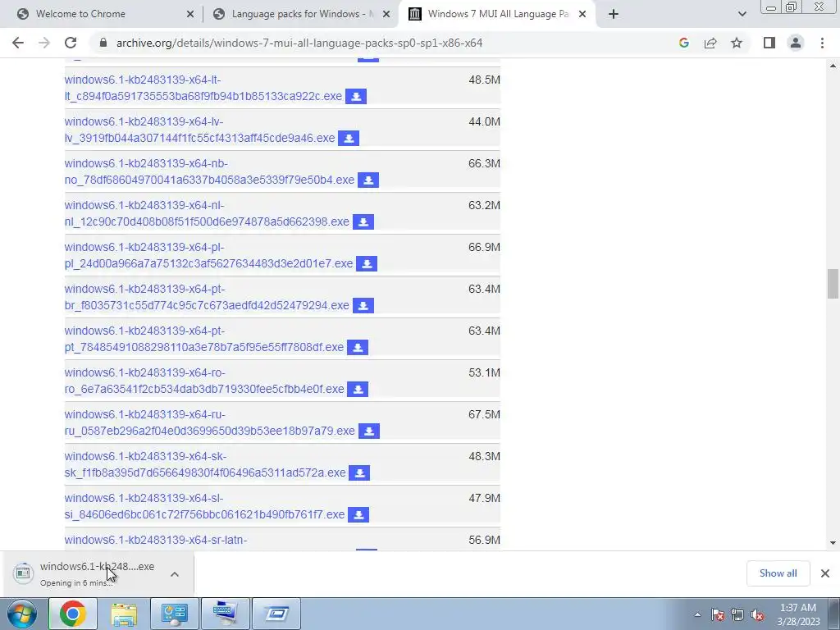Click the Google icon in the address bar
Viewport: 840px width, 630px height.
(x=683, y=43)
